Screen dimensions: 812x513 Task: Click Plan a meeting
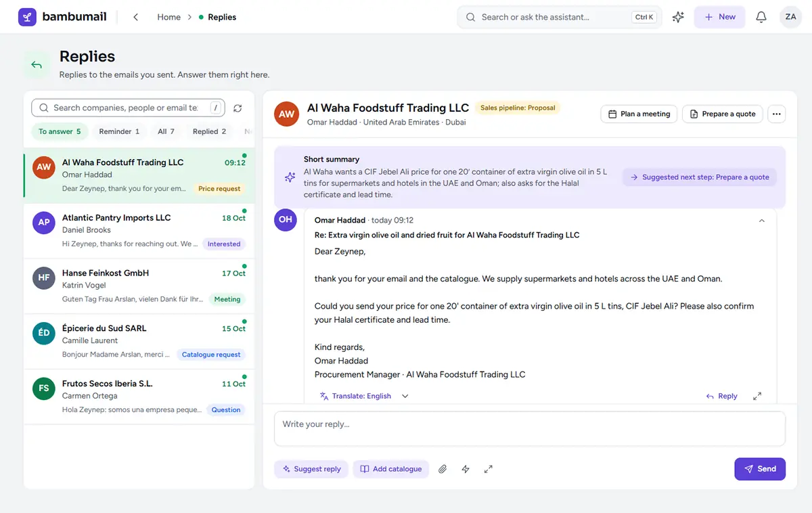pos(639,114)
